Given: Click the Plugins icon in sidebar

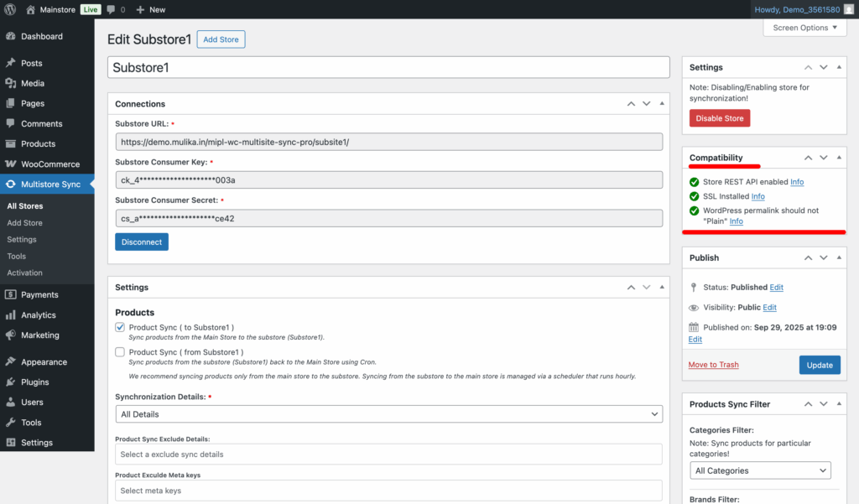Looking at the screenshot, I should click(x=10, y=382).
